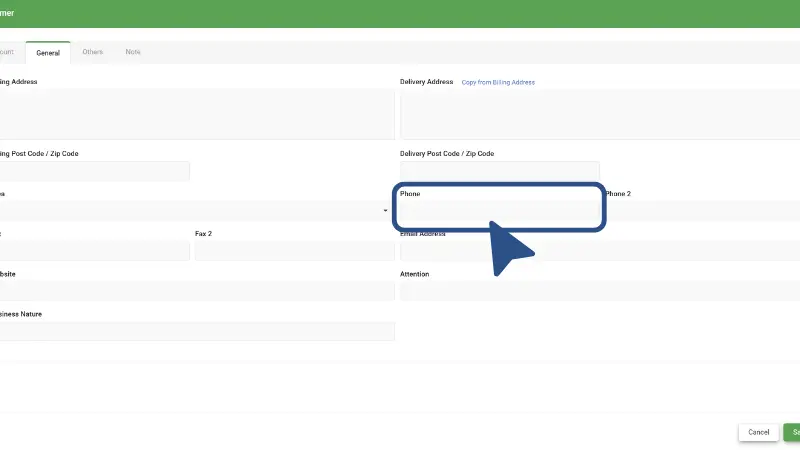Select the Phone 2 input field

coord(702,211)
